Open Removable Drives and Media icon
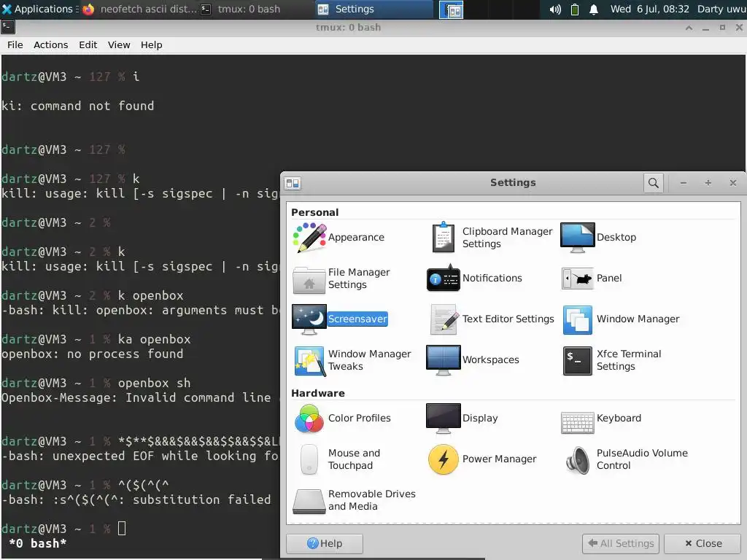Image resolution: width=747 pixels, height=560 pixels. pyautogui.click(x=309, y=501)
